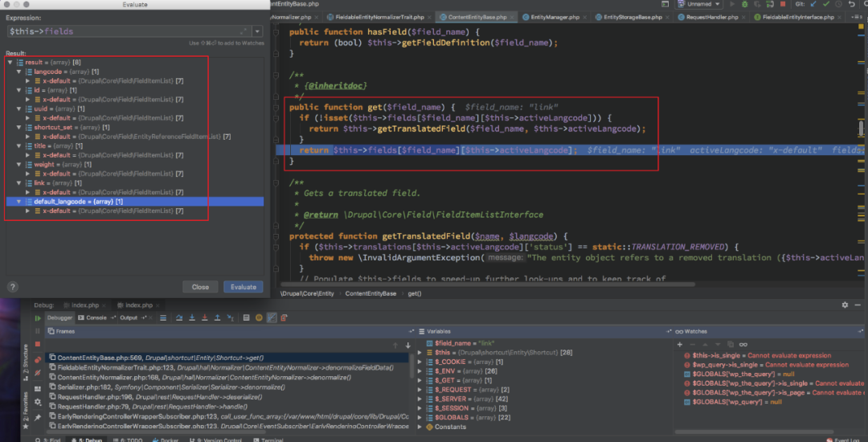Screen dimensions: 868x442
Task: Switch to EntityStorageBase.php editor tab
Action: [633, 17]
